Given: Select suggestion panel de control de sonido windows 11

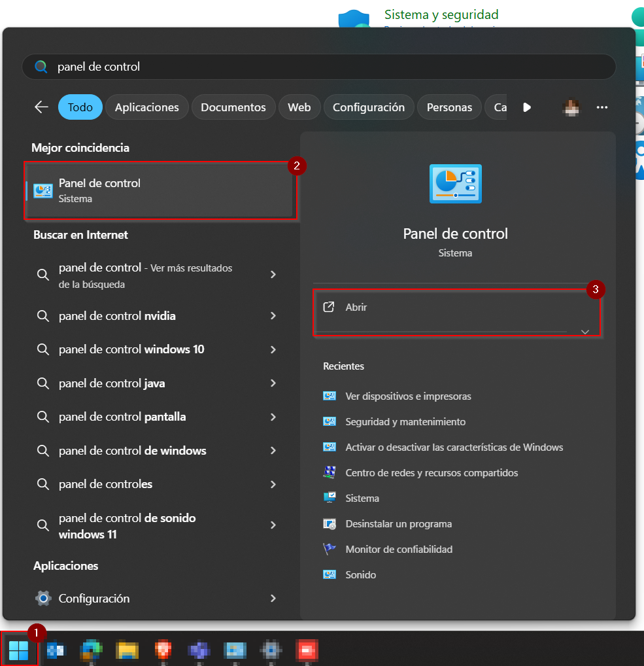Looking at the screenshot, I should point(127,526).
